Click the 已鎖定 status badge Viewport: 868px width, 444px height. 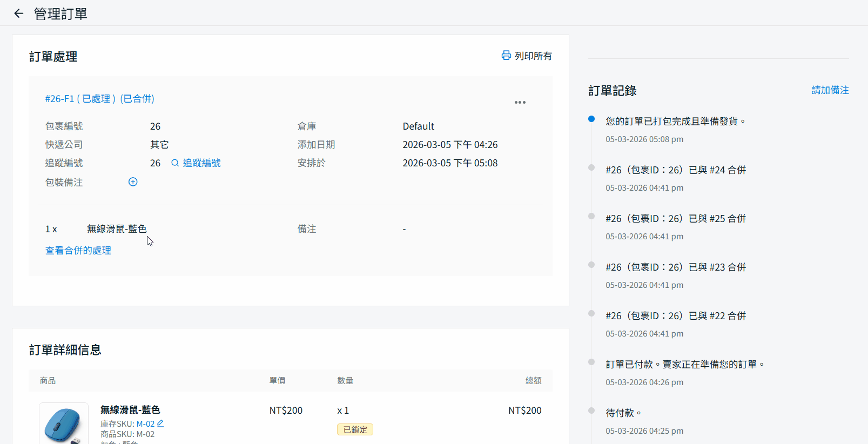(x=355, y=430)
